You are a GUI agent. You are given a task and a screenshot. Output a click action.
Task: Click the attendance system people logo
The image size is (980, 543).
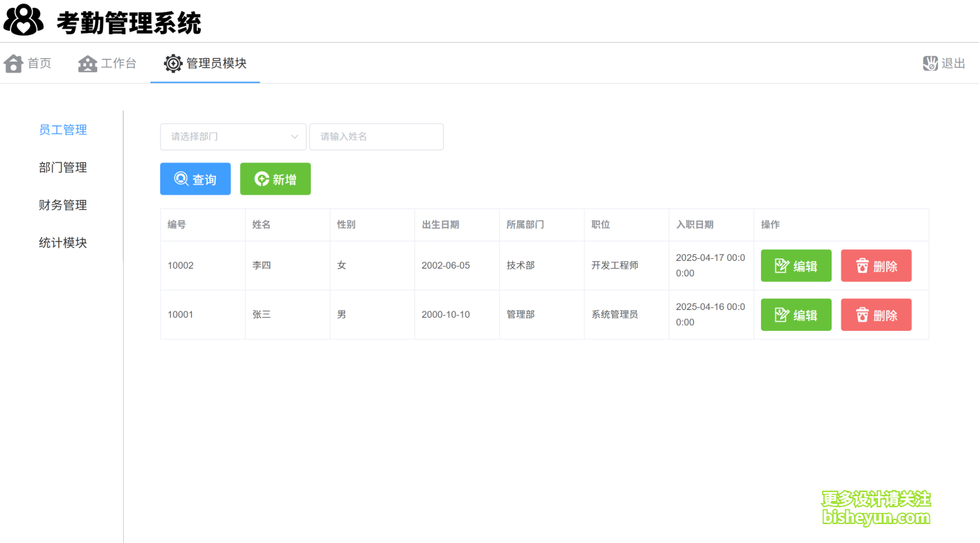click(24, 20)
